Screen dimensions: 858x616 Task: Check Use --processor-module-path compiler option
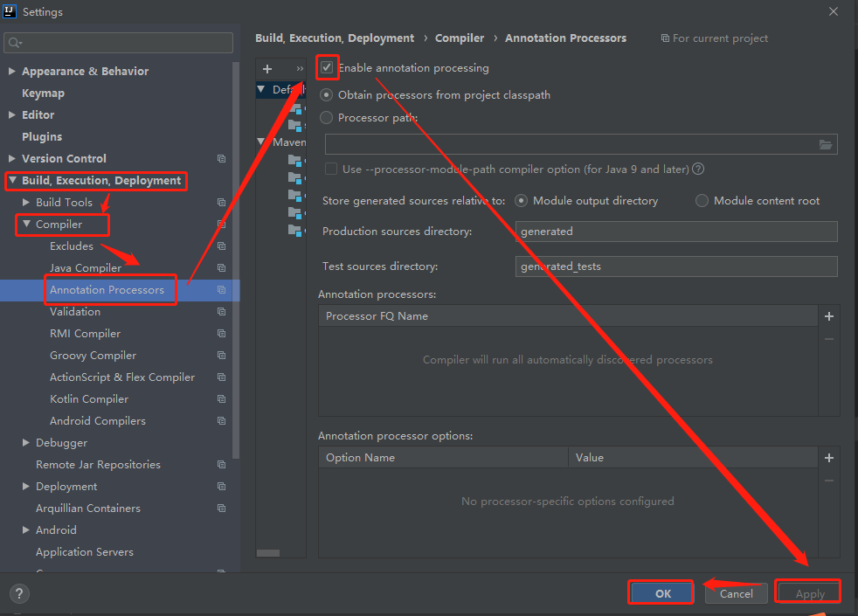point(331,169)
